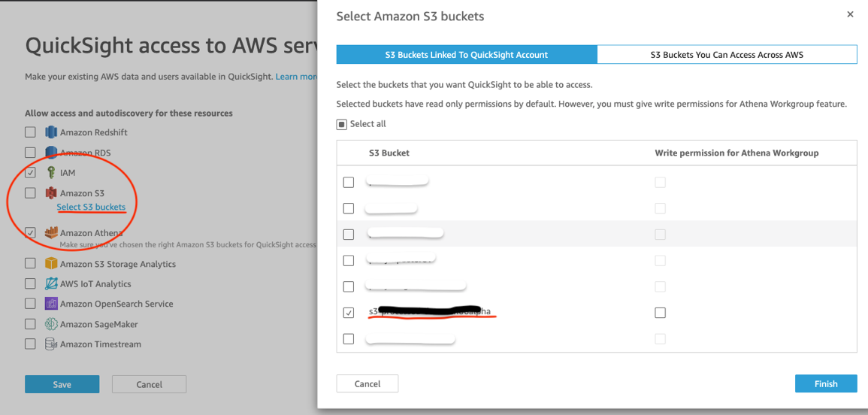Uncheck the Amazon Athena checkbox
The image size is (868, 415).
click(x=31, y=233)
